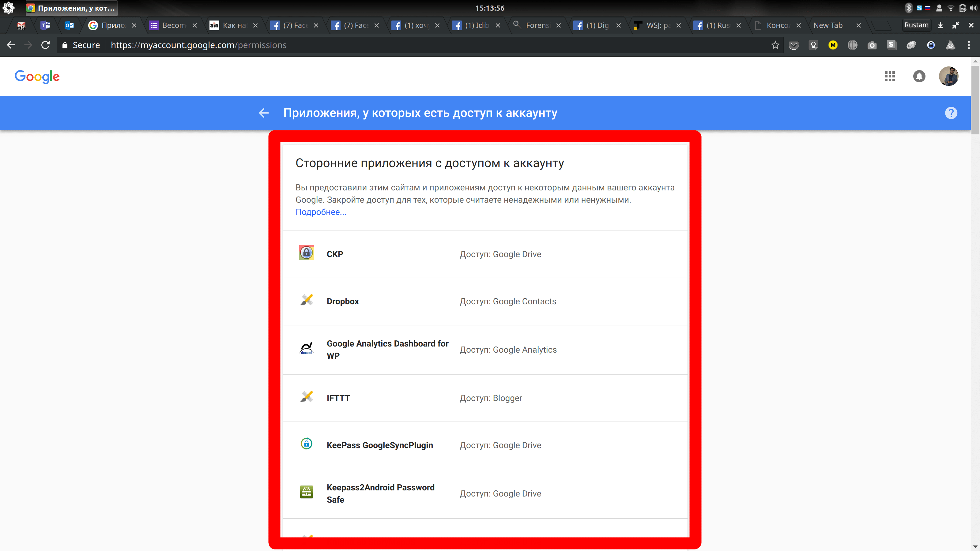Click the back arrow in blue header
This screenshot has height=551, width=980.
point(264,113)
